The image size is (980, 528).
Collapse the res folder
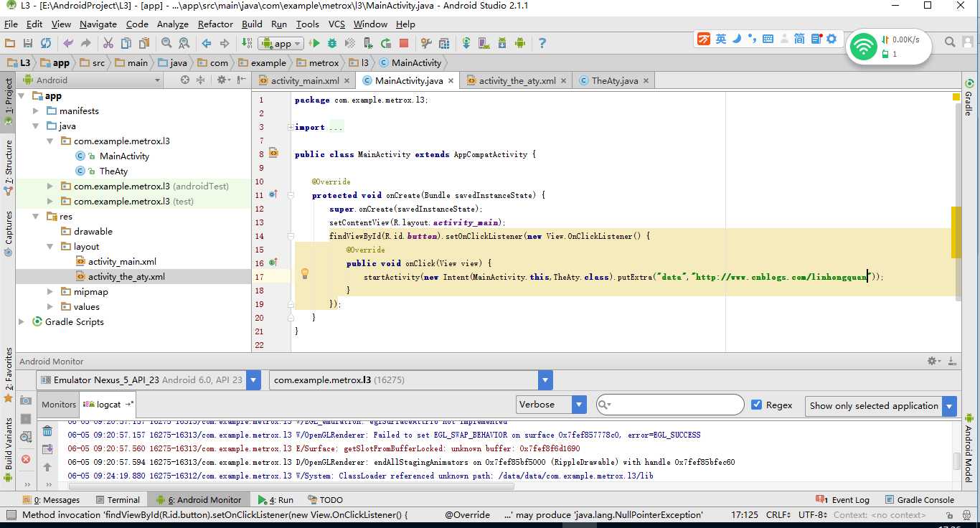(x=37, y=217)
